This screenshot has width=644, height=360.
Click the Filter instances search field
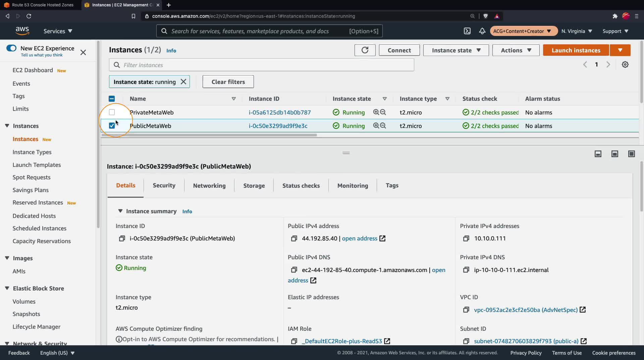click(x=262, y=65)
